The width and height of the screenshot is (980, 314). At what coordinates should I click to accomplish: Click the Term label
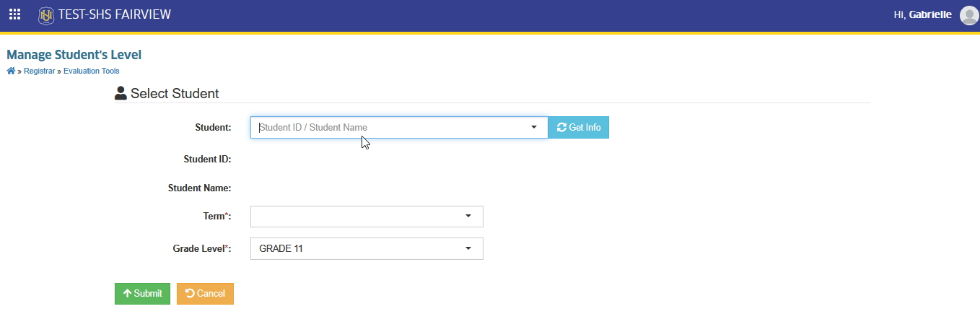[x=217, y=217]
